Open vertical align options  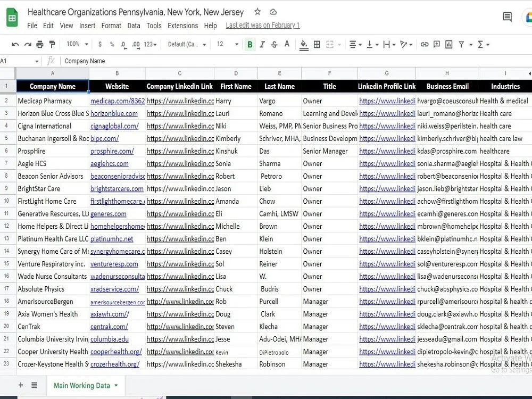pyautogui.click(x=372, y=45)
